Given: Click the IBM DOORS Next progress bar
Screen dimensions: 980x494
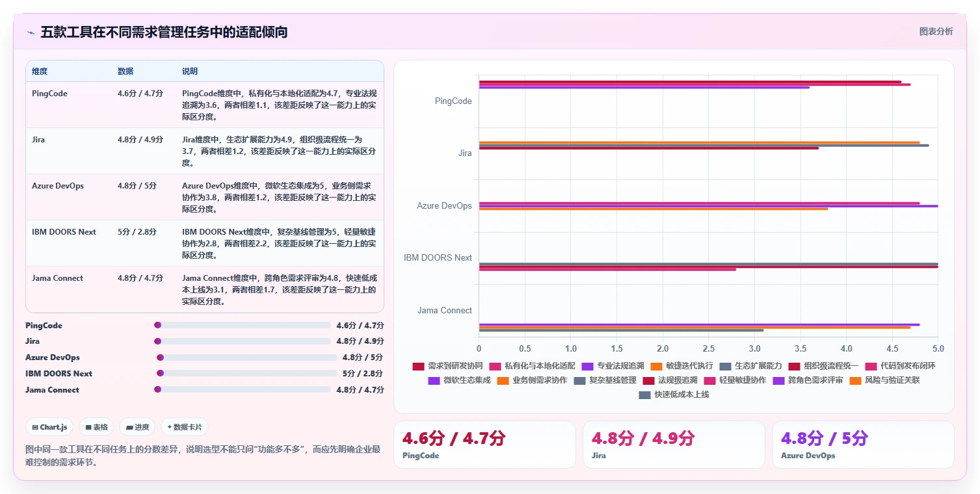Looking at the screenshot, I should click(x=247, y=373).
